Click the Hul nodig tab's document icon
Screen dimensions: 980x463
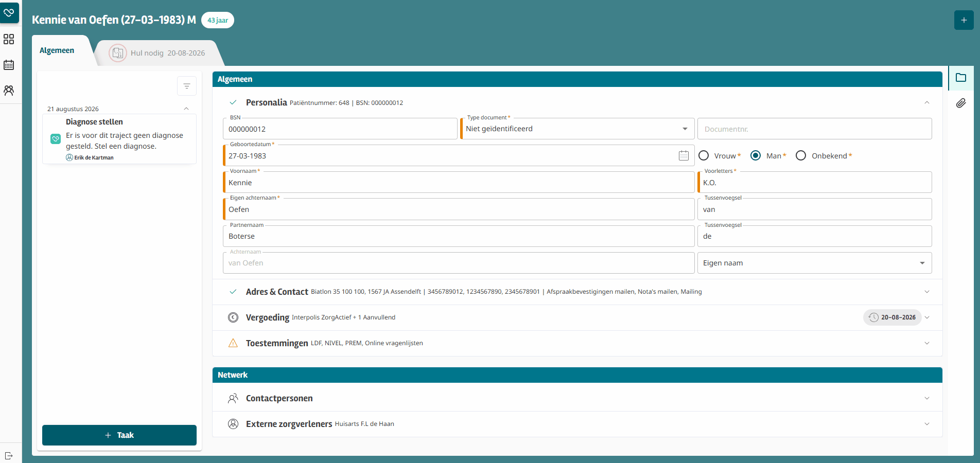click(x=118, y=53)
